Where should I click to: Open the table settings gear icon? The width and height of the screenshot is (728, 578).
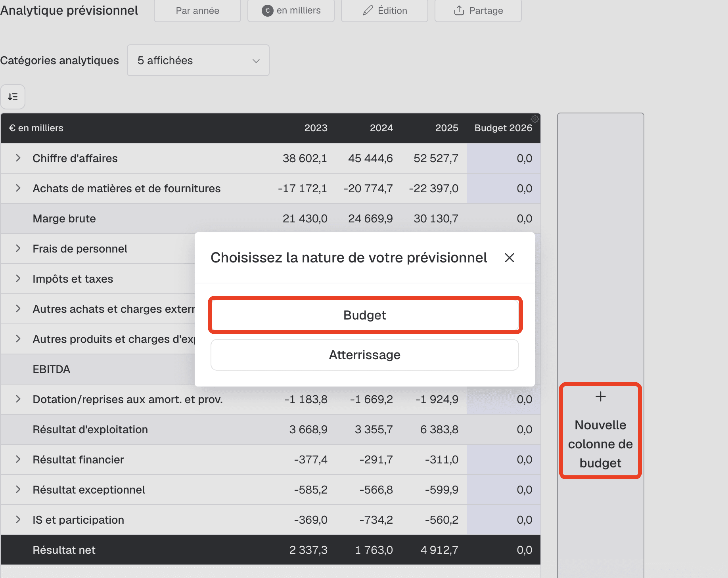(535, 119)
